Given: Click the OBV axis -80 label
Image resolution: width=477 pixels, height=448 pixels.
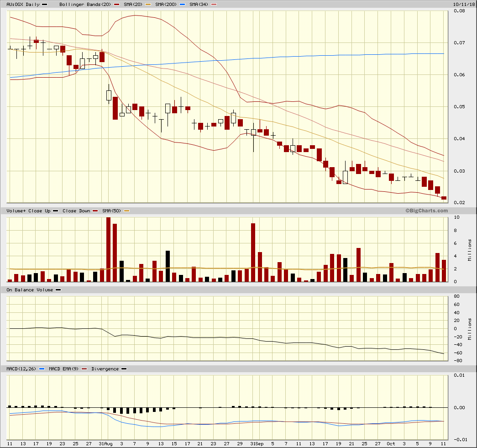Looking at the screenshot, I should pyautogui.click(x=458, y=361).
